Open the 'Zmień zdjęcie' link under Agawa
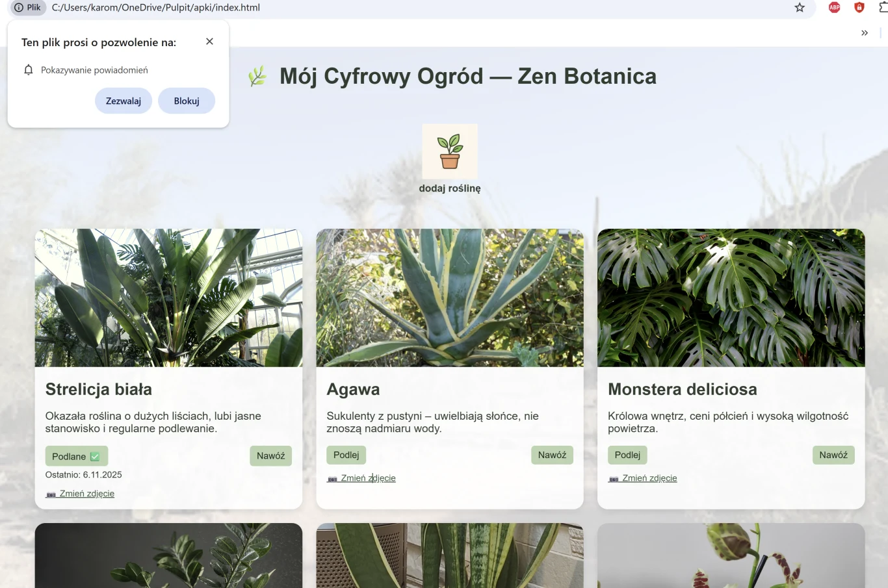 pyautogui.click(x=369, y=478)
